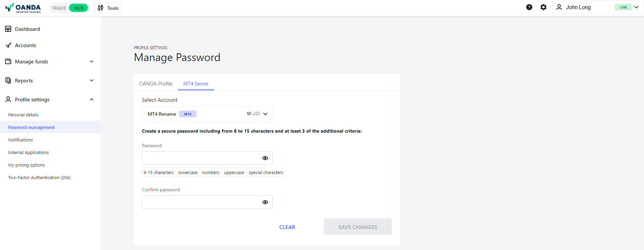This screenshot has width=644, height=250.
Task: Click into the Password input field
Action: coord(201,158)
